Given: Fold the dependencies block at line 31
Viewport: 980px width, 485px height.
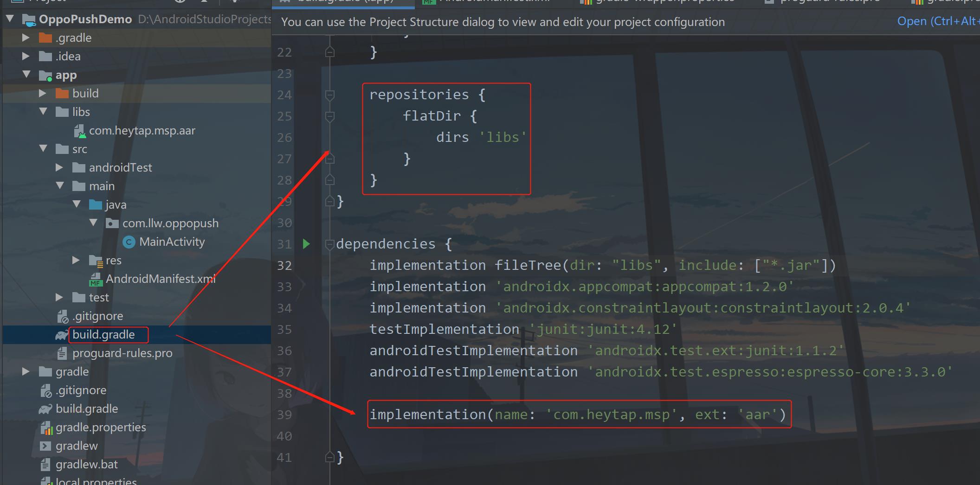Looking at the screenshot, I should (330, 244).
